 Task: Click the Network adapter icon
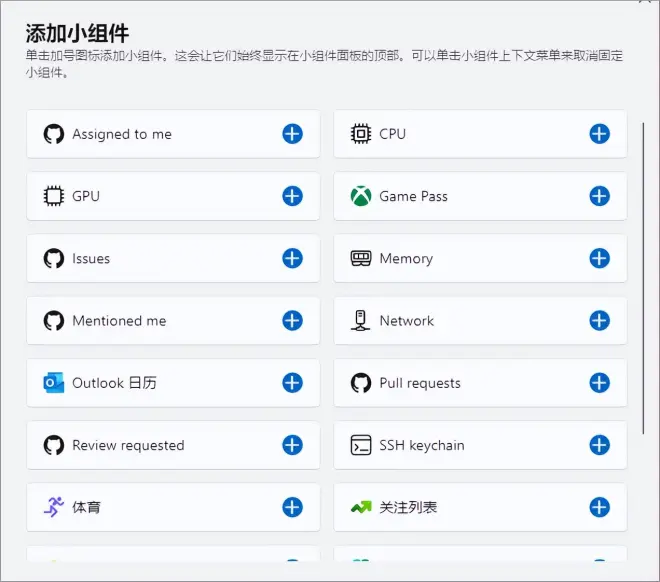(360, 321)
